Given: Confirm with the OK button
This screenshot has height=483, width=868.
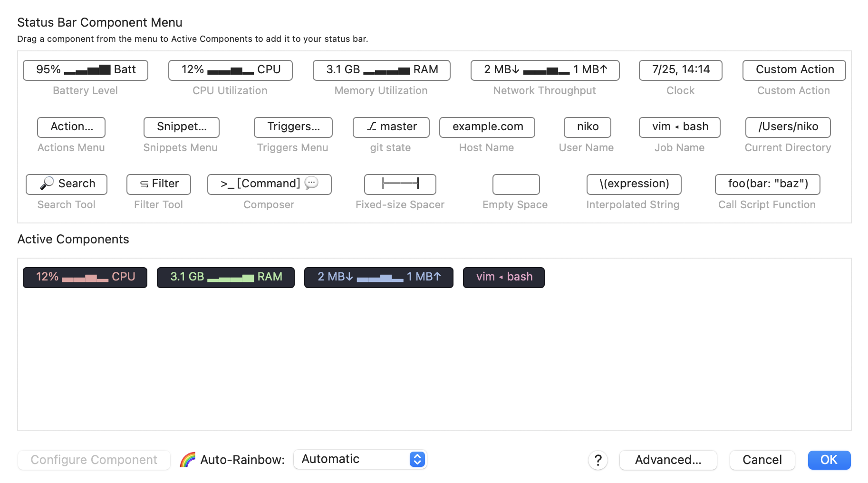Looking at the screenshot, I should [x=829, y=460].
